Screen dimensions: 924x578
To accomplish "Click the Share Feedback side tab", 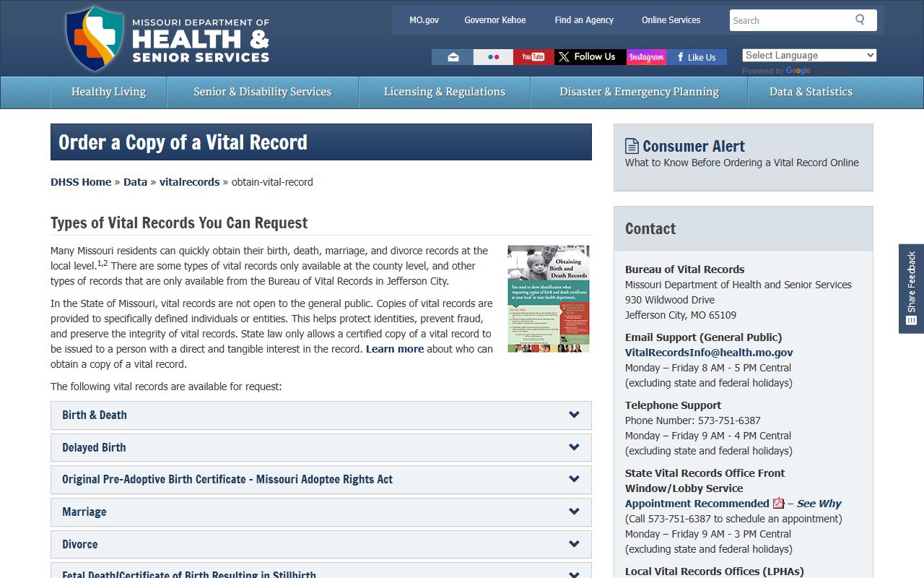I will click(911, 288).
